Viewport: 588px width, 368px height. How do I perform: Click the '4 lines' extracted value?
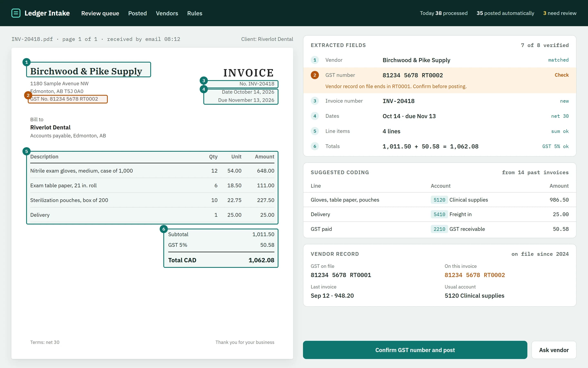(391, 131)
